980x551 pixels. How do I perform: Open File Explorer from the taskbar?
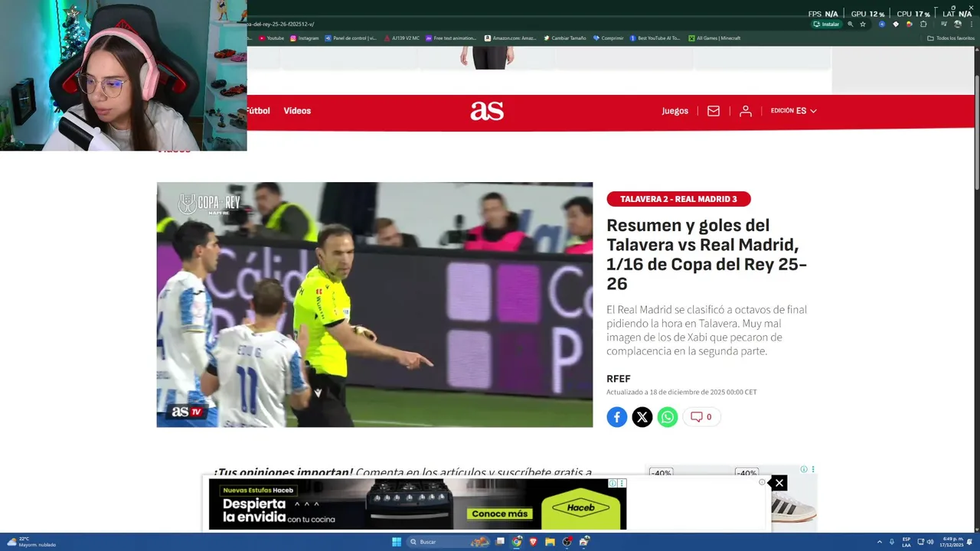[550, 542]
